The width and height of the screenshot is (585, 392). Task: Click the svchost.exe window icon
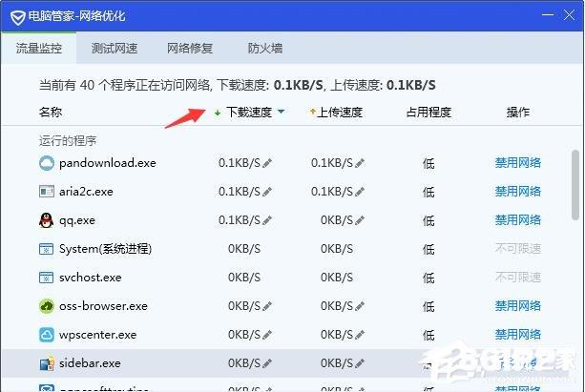tap(46, 278)
